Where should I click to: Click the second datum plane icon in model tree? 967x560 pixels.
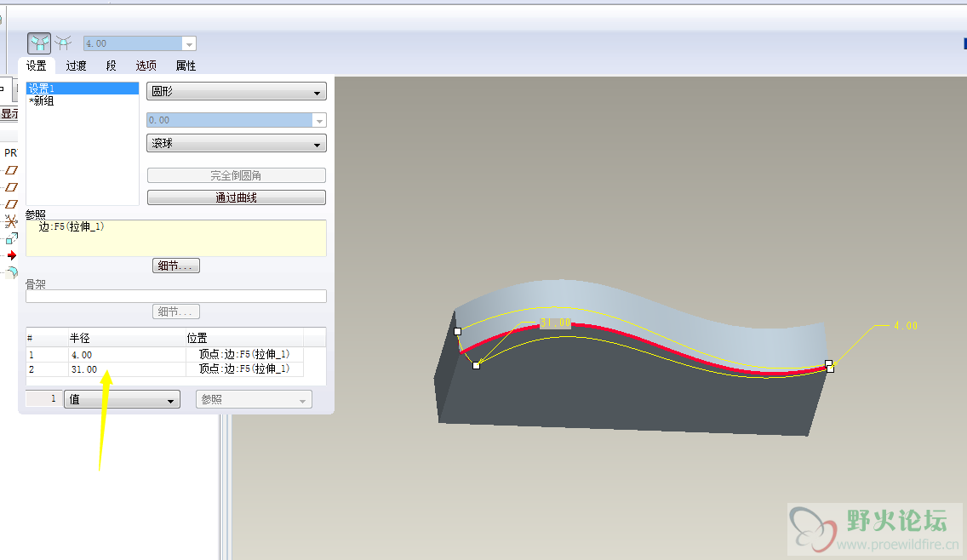tap(11, 187)
